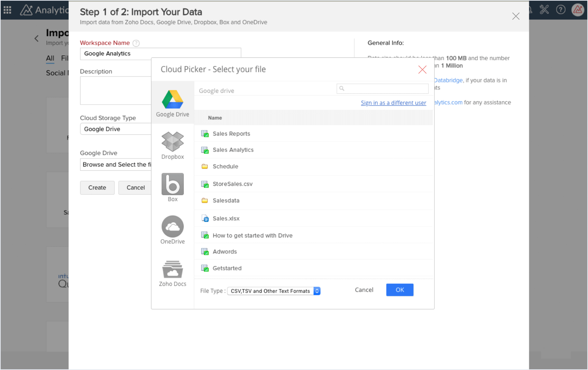This screenshot has width=588, height=370.
Task: Select the Box storage icon
Action: (x=173, y=184)
